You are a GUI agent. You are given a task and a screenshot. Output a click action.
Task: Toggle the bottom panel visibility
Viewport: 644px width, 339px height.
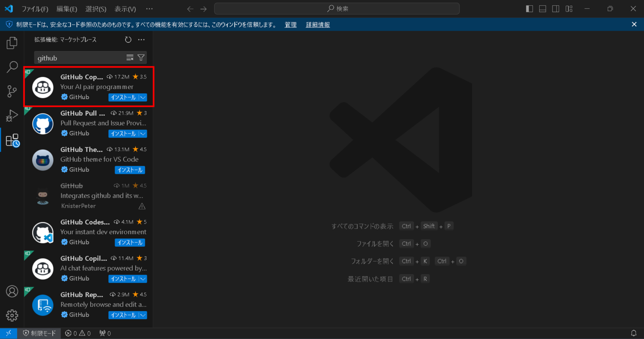[x=542, y=8]
